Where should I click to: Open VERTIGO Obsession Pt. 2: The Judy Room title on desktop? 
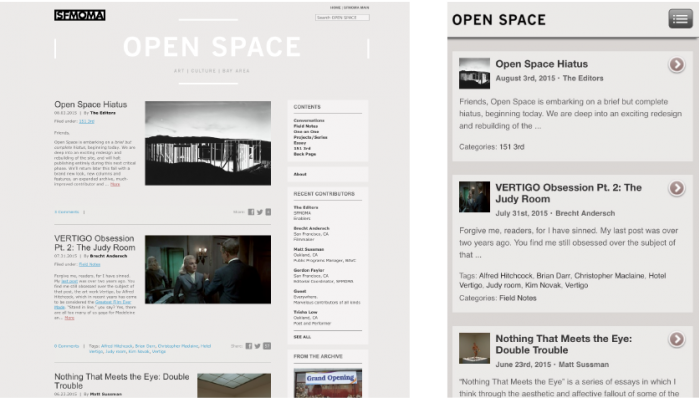click(x=95, y=243)
